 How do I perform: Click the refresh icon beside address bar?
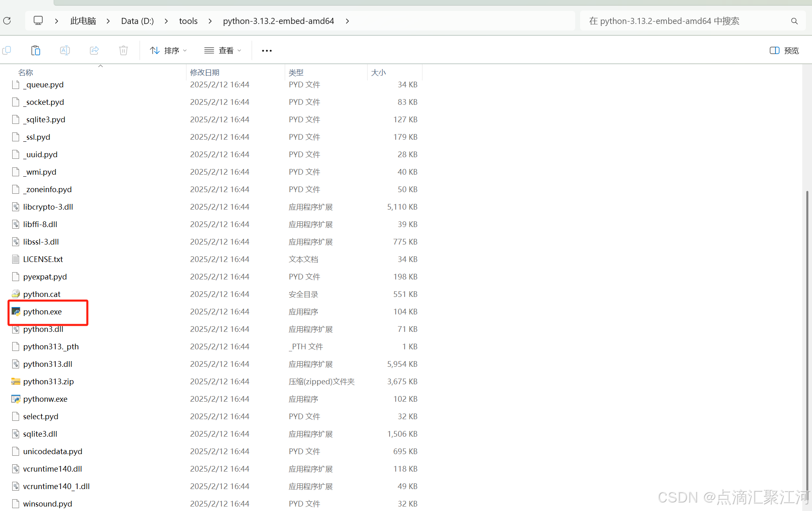[x=7, y=21]
